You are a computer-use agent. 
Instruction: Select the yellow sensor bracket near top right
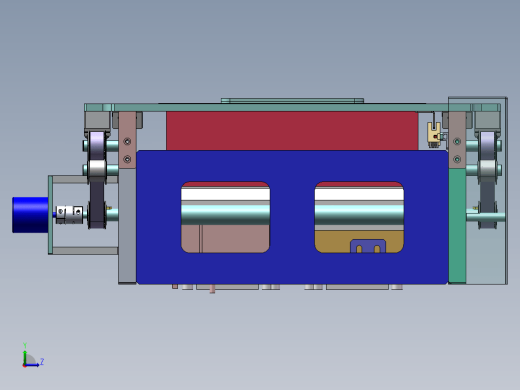434,133
